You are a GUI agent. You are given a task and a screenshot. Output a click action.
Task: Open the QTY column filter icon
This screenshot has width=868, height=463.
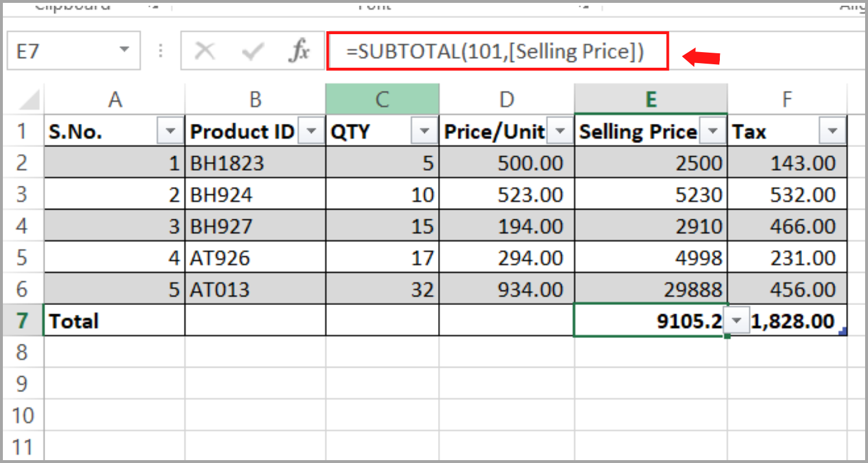(424, 131)
